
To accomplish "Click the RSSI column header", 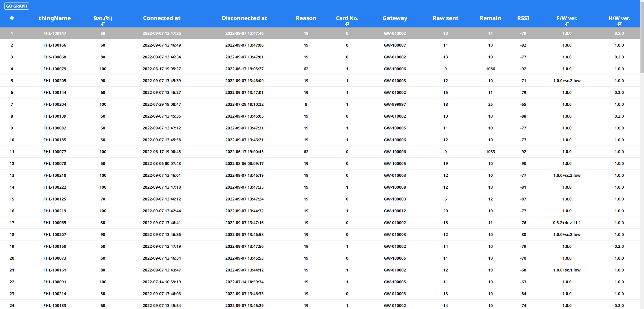I will coord(523,18).
